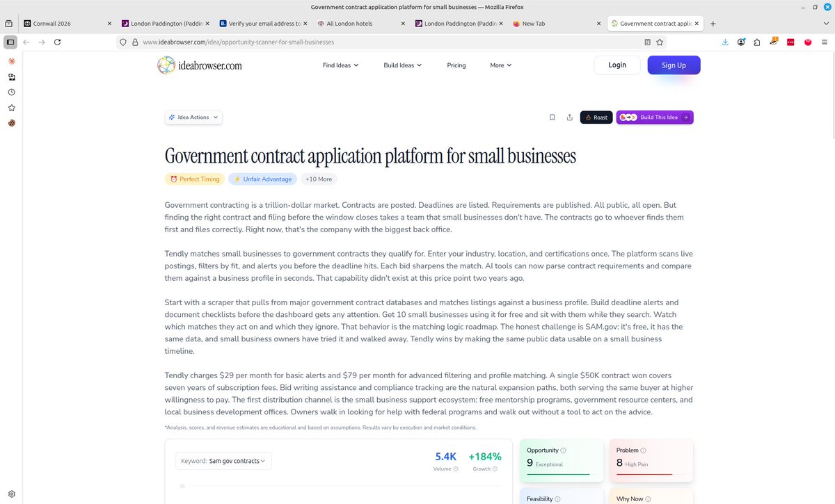Viewport: 835px width, 504px height.
Task: Open the More navigation menu
Action: point(500,65)
